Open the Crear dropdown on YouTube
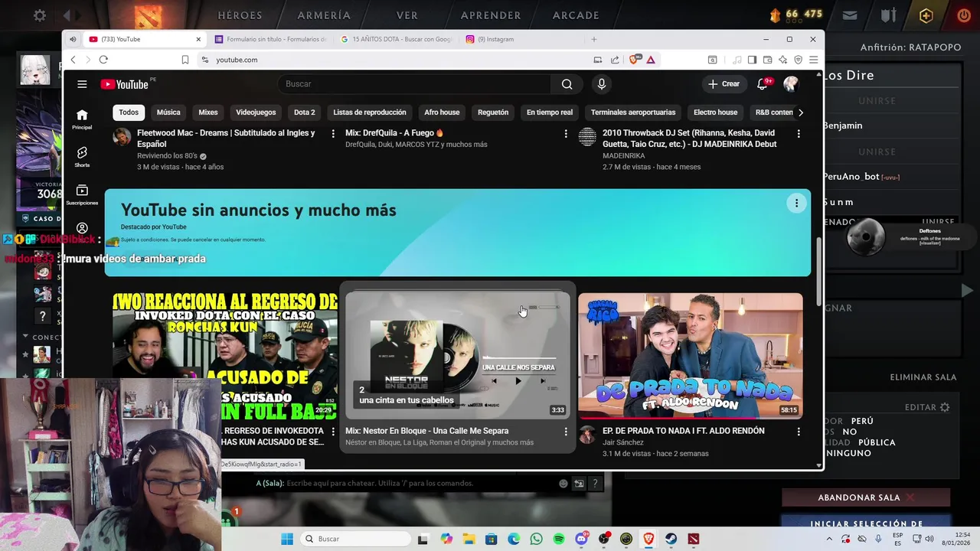 724,84
